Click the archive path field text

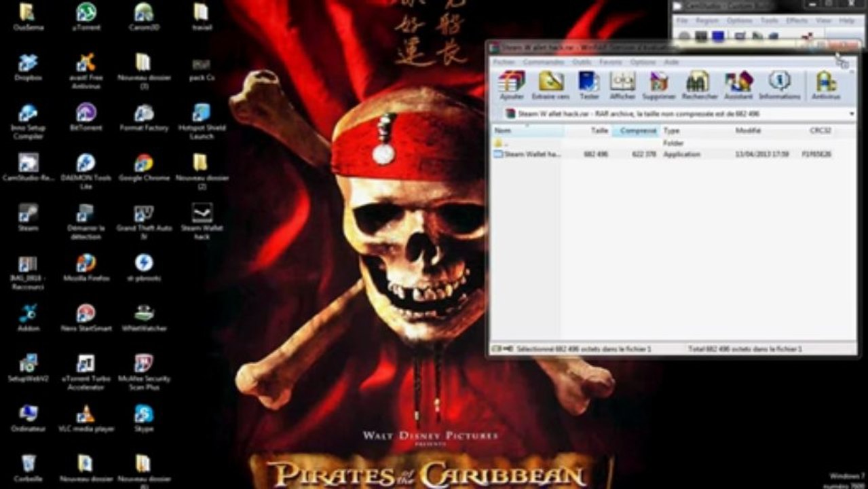point(638,114)
